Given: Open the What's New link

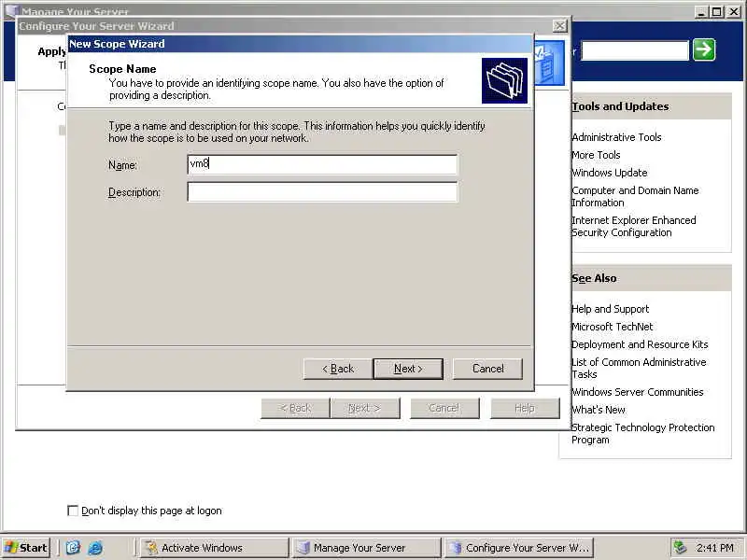Looking at the screenshot, I should pyautogui.click(x=599, y=410).
